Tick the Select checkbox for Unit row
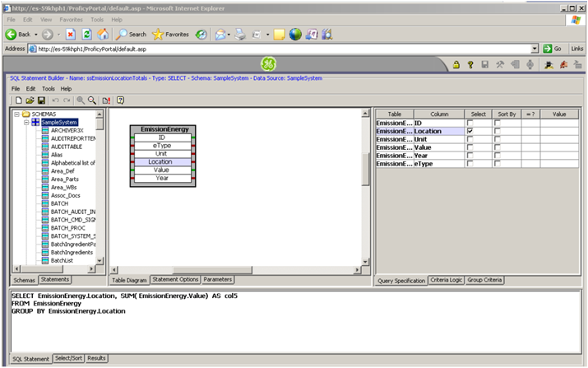Viewport: 588px width, 368px height. (470, 139)
